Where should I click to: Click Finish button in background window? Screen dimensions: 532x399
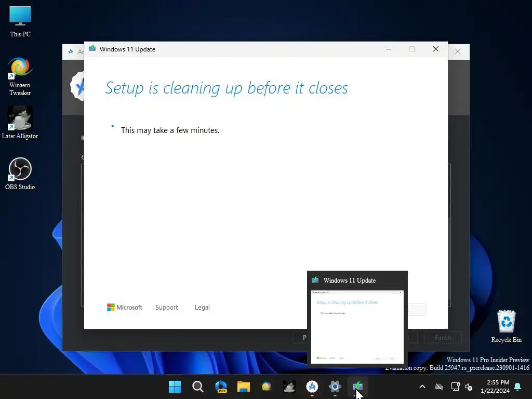443,338
